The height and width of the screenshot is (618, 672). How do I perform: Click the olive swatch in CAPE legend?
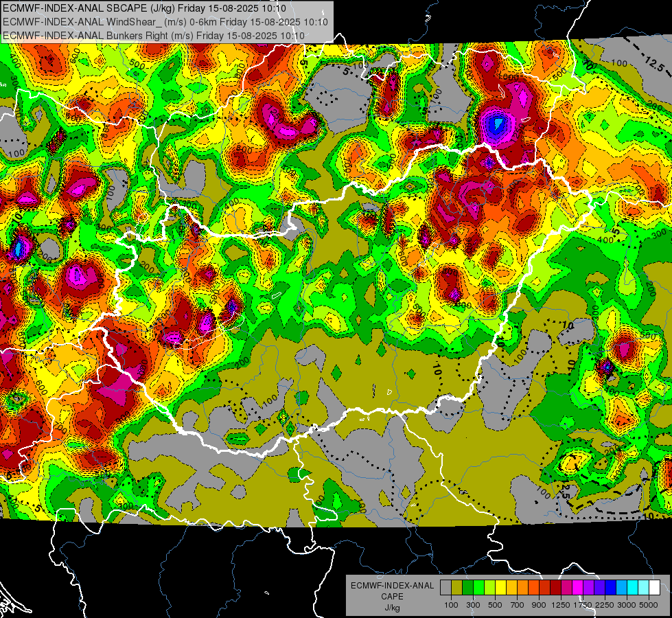coord(457,588)
